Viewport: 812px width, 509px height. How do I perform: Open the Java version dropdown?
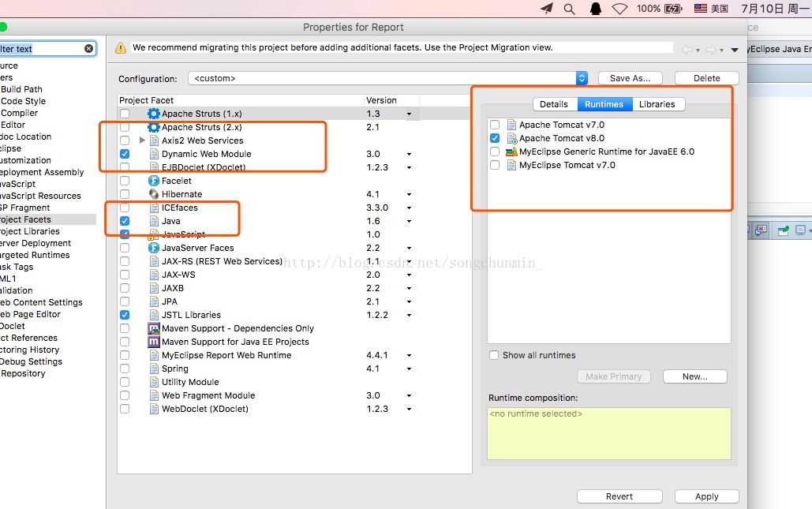point(409,222)
